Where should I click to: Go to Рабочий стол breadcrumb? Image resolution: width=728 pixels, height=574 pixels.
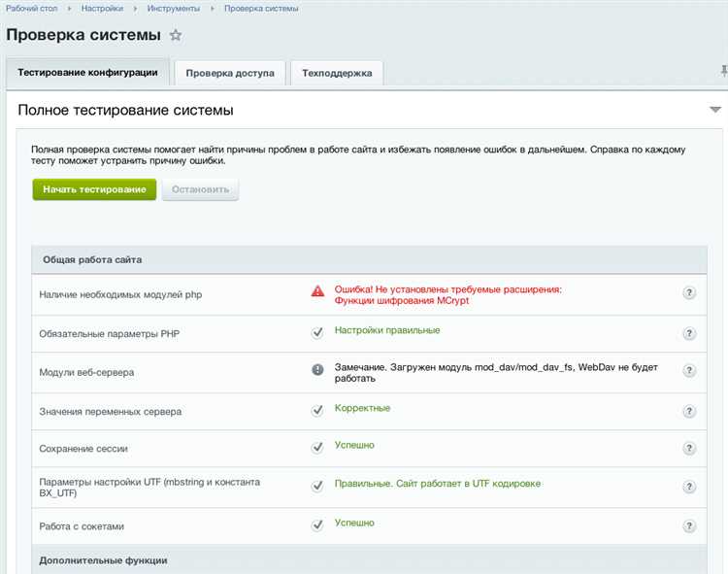[x=32, y=9]
